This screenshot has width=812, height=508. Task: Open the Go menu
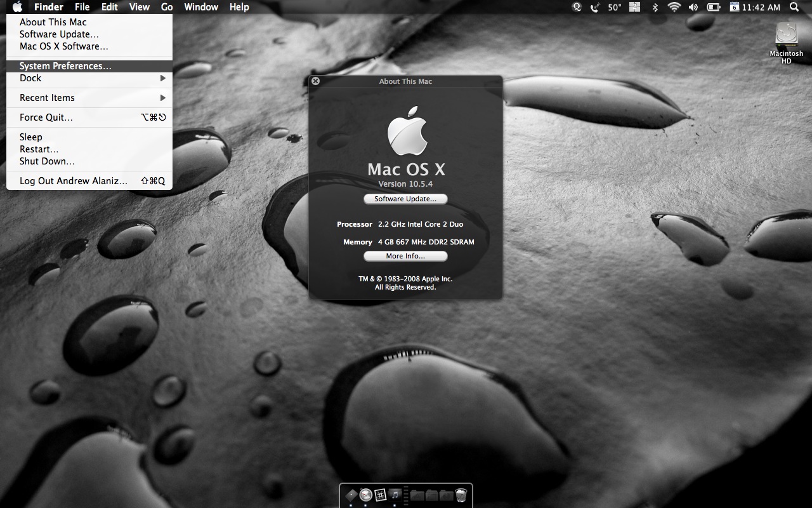point(167,7)
